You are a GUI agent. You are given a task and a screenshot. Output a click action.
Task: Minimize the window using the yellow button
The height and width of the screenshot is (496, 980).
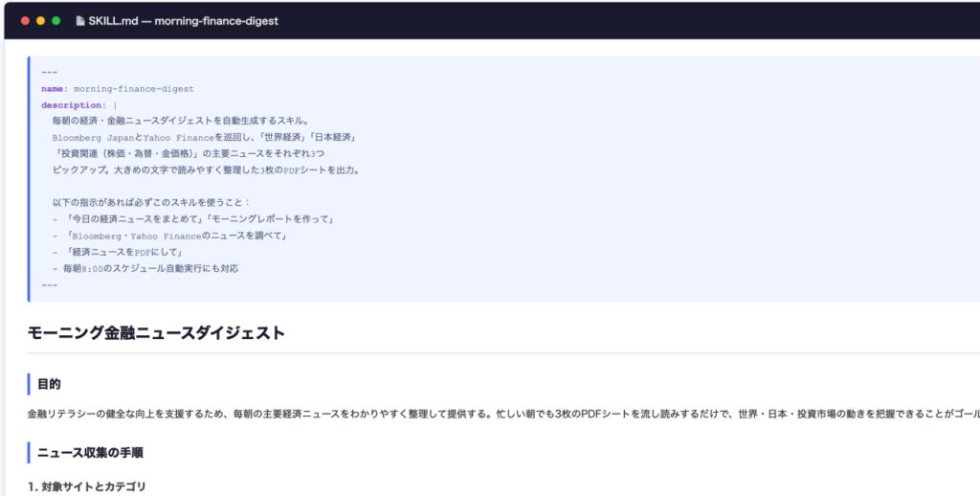[x=40, y=21]
